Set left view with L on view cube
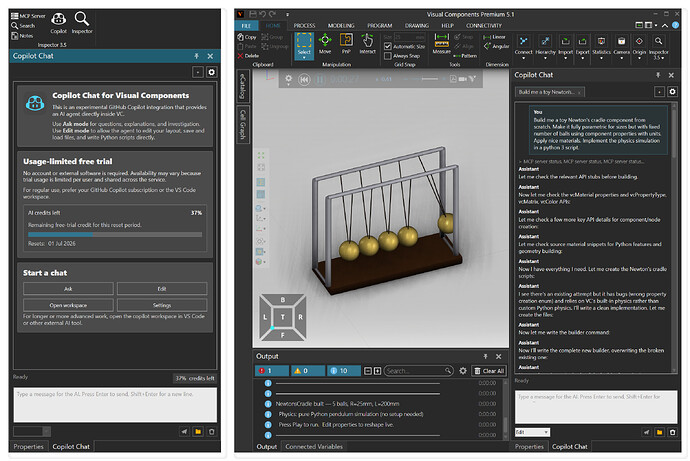The width and height of the screenshot is (690, 461). click(x=265, y=317)
